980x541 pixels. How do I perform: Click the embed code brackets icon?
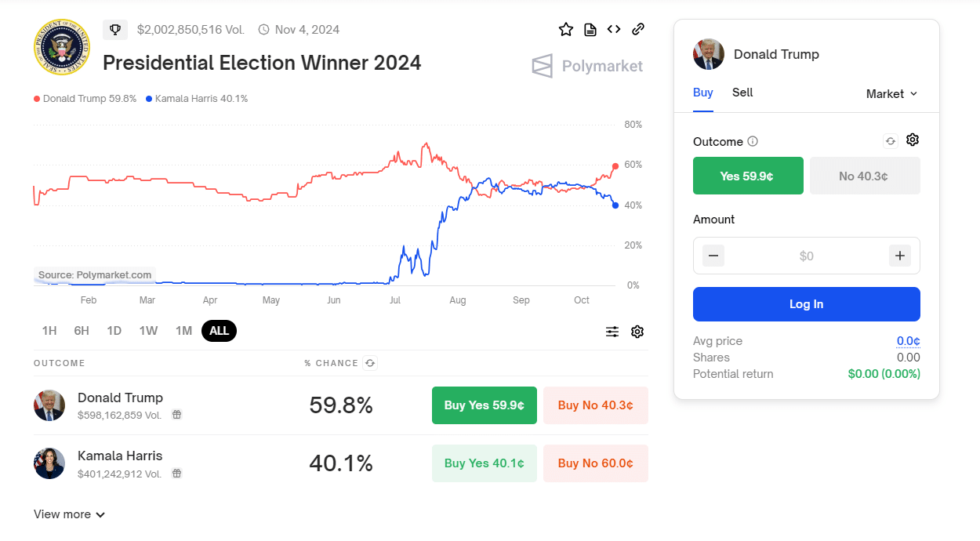[x=614, y=30]
